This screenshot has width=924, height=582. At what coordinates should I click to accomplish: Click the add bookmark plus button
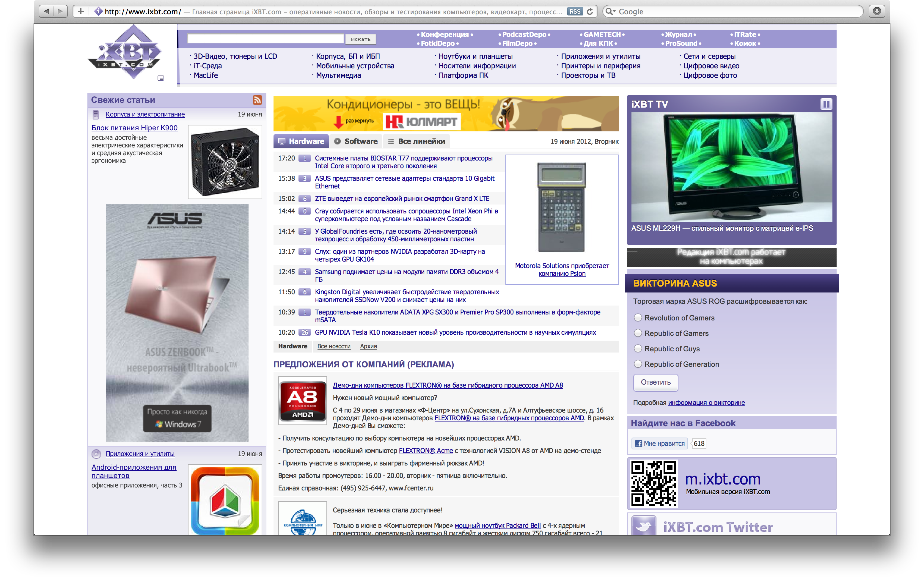tap(81, 12)
